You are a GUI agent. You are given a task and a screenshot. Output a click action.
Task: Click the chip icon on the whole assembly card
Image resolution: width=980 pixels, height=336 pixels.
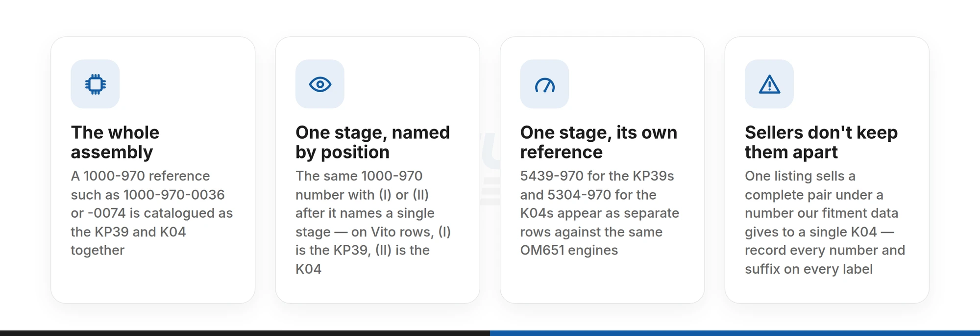[x=95, y=84]
